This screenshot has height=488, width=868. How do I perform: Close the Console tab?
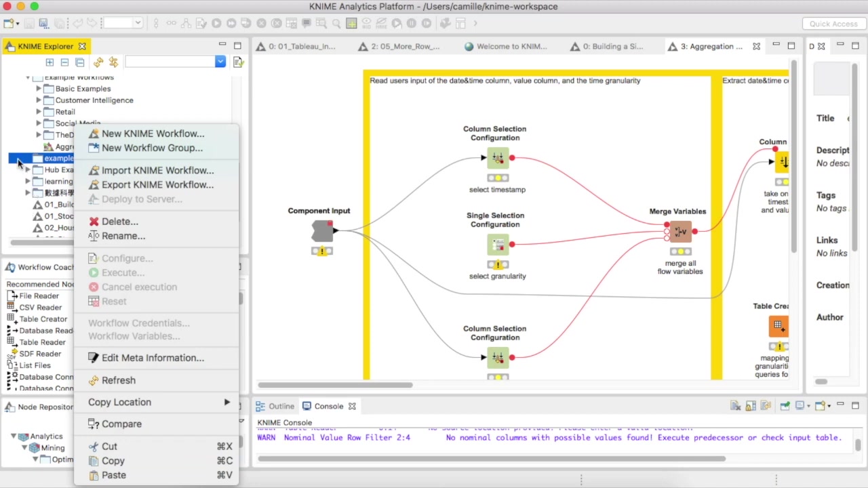coord(352,406)
